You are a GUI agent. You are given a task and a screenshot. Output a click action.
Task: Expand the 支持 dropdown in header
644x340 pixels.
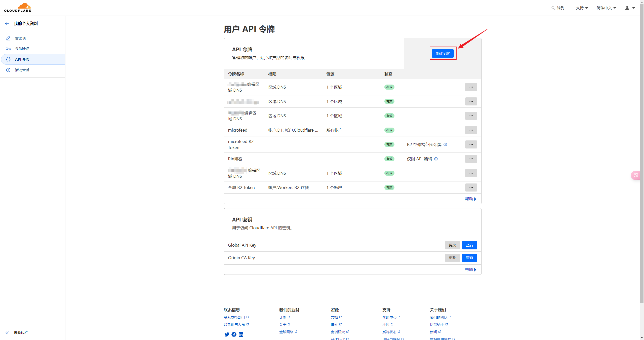(582, 8)
